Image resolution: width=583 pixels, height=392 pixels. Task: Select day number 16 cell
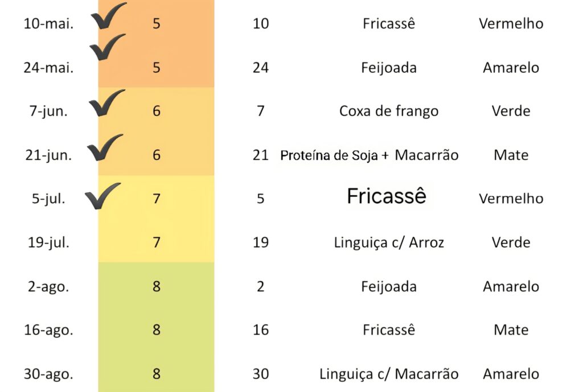click(x=261, y=329)
